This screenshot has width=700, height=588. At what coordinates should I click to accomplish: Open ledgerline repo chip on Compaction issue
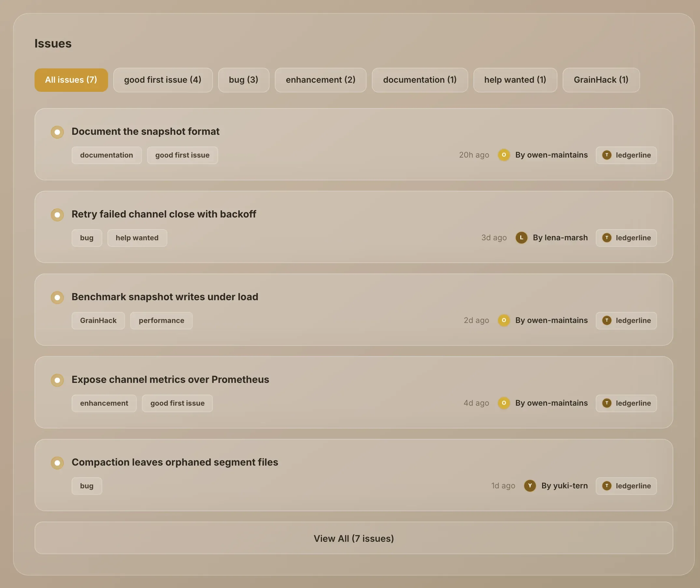pos(626,486)
